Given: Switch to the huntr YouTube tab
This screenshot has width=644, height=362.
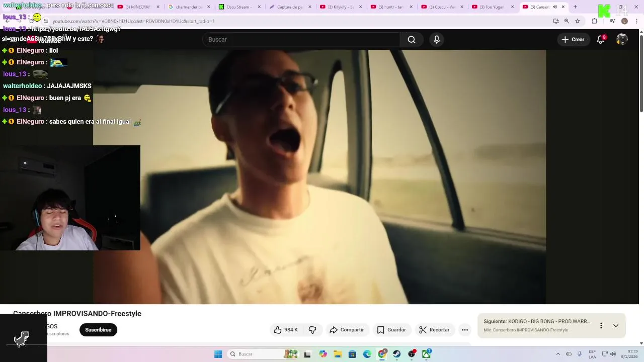Looking at the screenshot, I should click(391, 7).
